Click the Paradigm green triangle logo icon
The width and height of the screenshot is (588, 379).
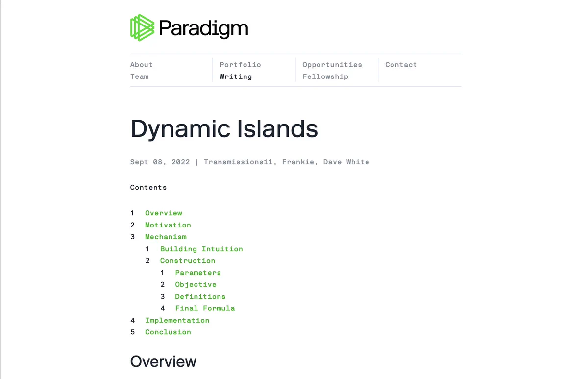142,27
